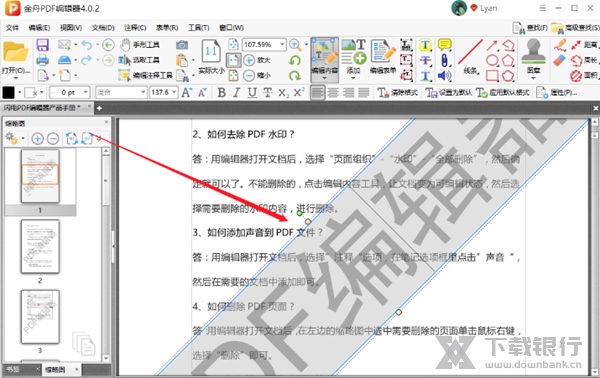600x378 pixels.
Task: Choose the edit annotation tool (编辑注释工具)
Action: tap(145, 75)
